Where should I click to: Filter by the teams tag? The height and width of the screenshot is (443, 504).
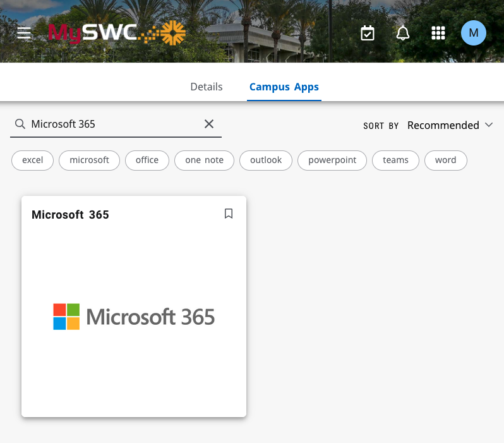pos(395,161)
